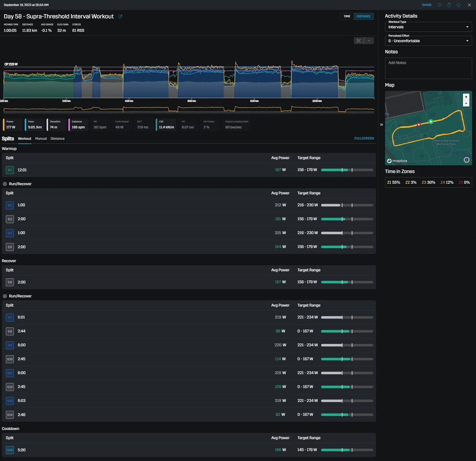
Task: Collapse the first Run/Recover group icon
Action: (x=5, y=184)
